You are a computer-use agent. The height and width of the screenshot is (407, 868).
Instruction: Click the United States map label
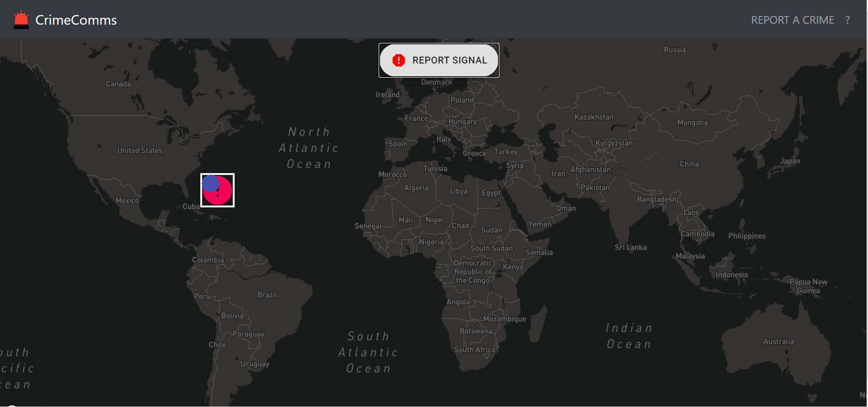coord(140,150)
